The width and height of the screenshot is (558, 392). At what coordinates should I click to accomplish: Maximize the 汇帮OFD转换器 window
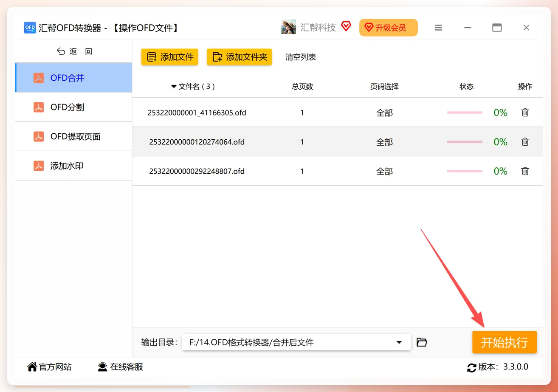coord(497,28)
